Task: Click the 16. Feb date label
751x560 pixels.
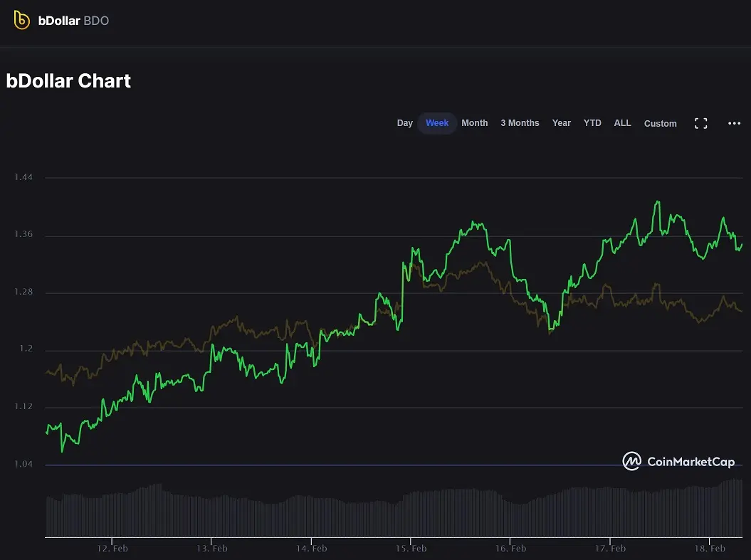Action: click(x=510, y=549)
